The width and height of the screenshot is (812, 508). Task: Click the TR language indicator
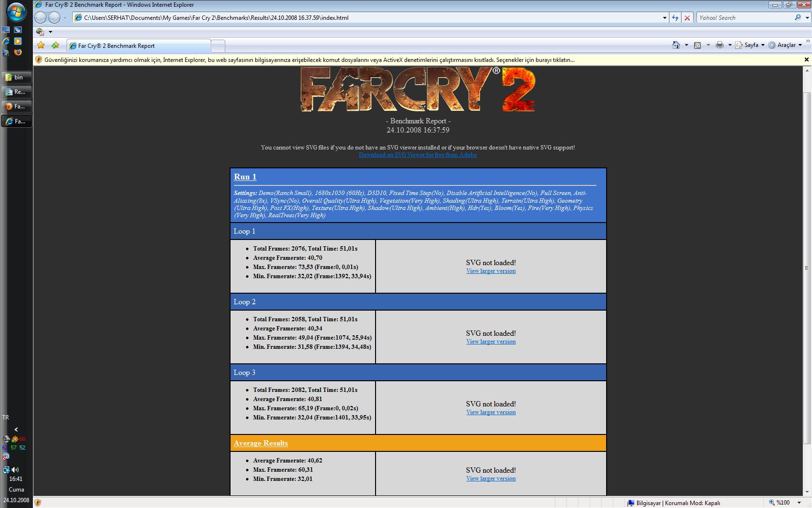click(5, 417)
